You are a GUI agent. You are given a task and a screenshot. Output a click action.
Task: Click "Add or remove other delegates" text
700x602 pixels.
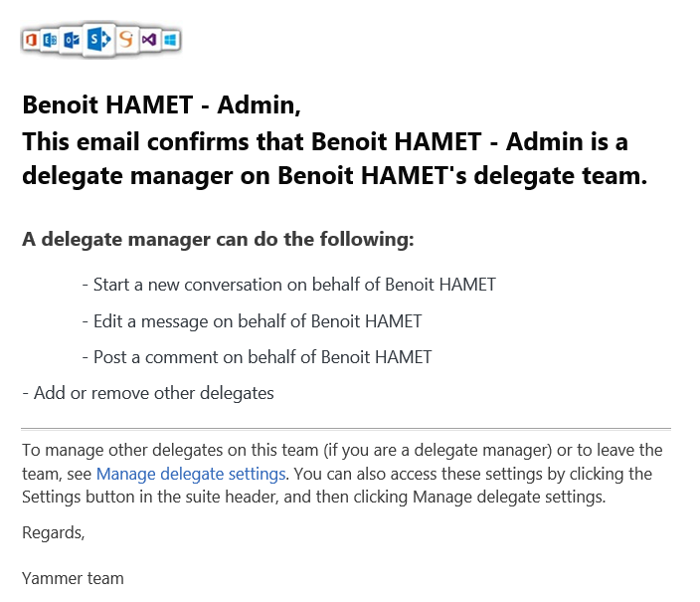[147, 393]
